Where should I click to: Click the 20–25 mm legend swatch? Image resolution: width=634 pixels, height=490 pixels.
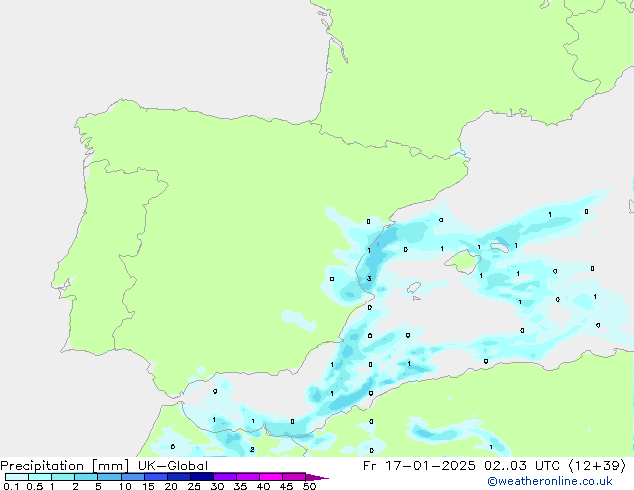pyautogui.click(x=178, y=477)
